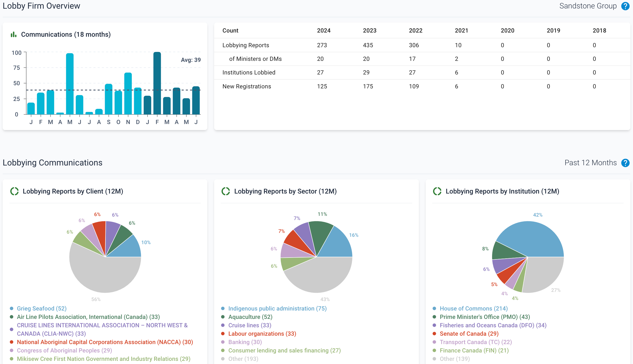Open Congress of Aboriginal Peoples (29) link
This screenshot has width=633, height=364.
coord(65,350)
